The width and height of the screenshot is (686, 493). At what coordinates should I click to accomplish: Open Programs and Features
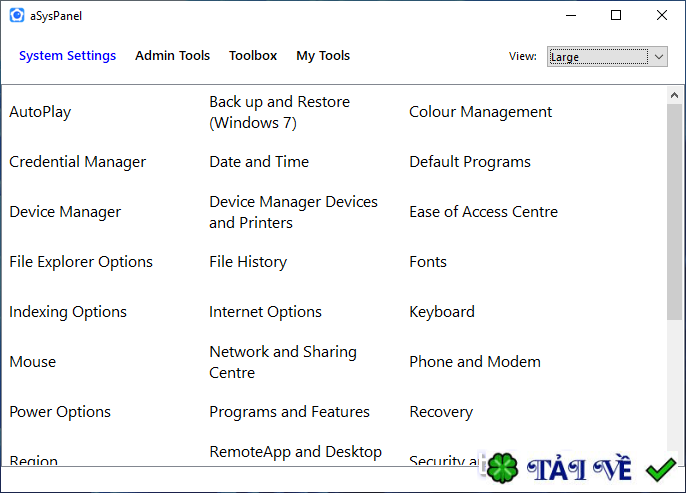point(289,412)
